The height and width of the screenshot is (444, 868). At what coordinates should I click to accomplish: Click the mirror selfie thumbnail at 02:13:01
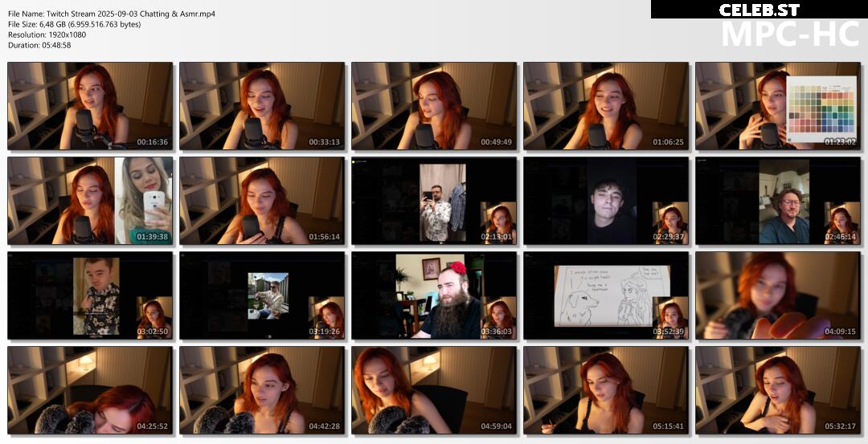434,201
